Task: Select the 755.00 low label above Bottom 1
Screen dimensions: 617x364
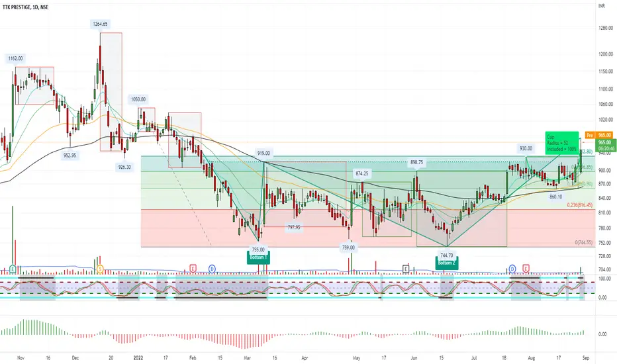Action: [x=258, y=250]
